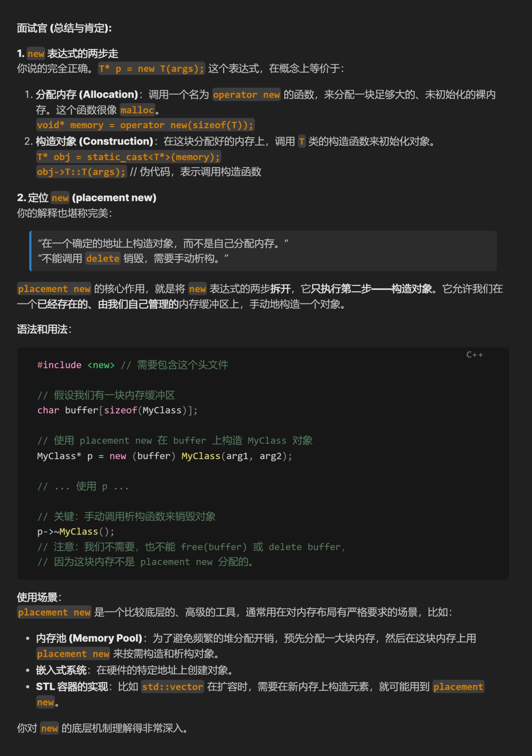Click the "std::vector" inline code

tap(172, 687)
